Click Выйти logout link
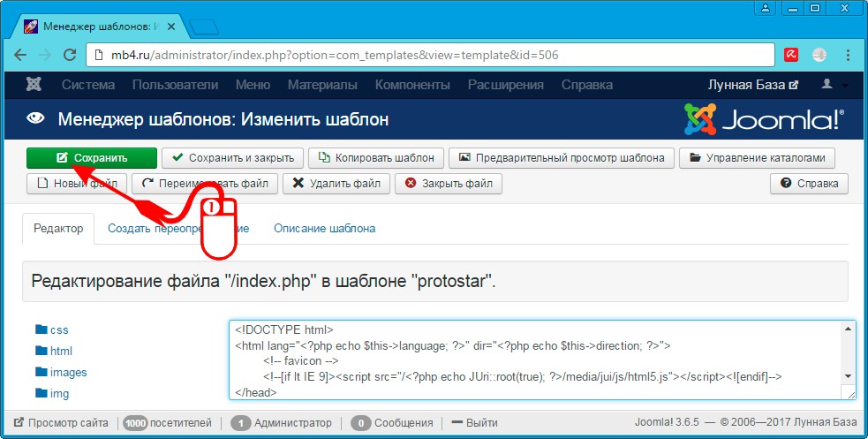Viewport: 868px width, 439px height. point(474,423)
